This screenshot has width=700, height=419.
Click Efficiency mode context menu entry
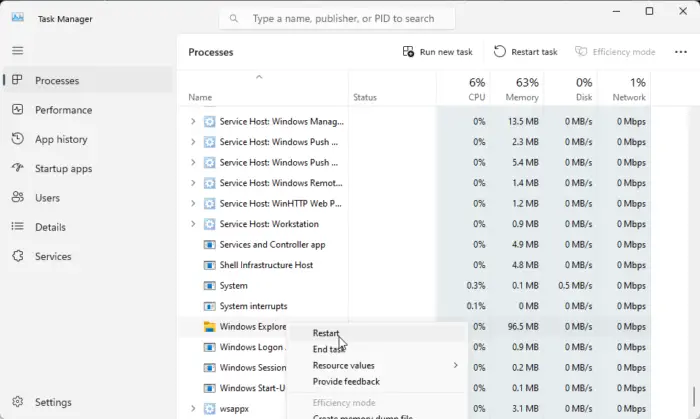click(x=377, y=402)
